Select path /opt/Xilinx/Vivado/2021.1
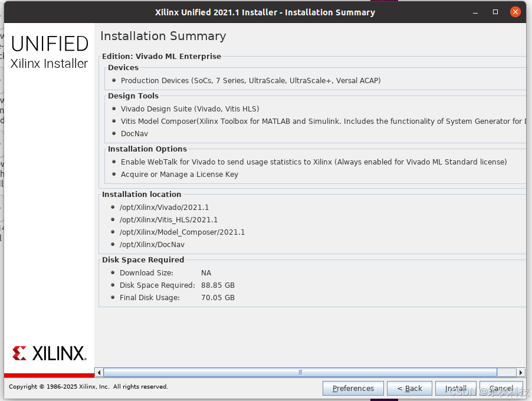Viewport: 532px width, 401px height. [x=164, y=208]
